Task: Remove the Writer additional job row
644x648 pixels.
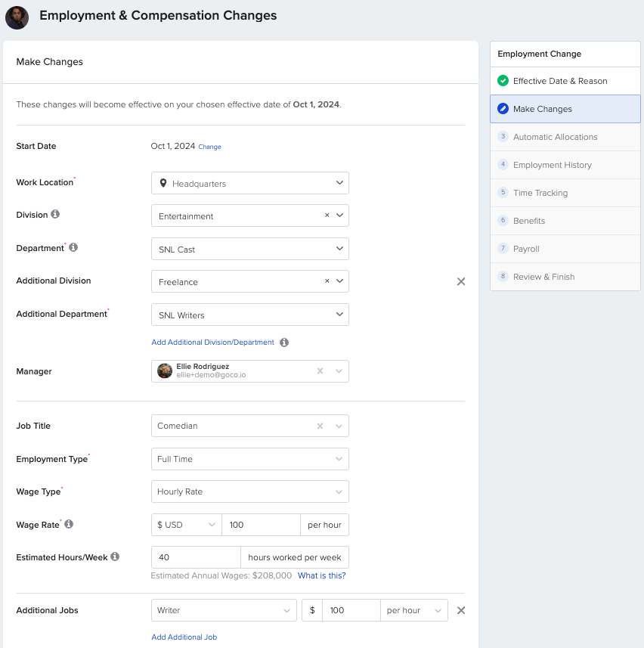Action: [461, 610]
